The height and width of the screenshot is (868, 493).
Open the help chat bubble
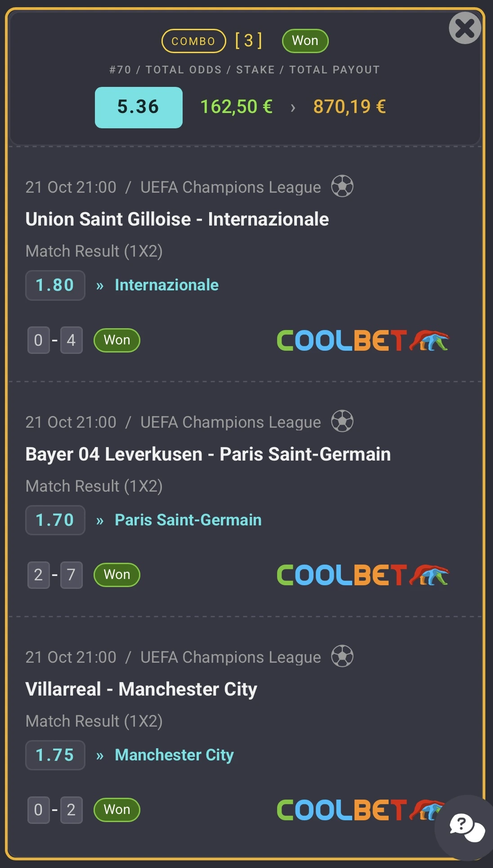point(466,827)
